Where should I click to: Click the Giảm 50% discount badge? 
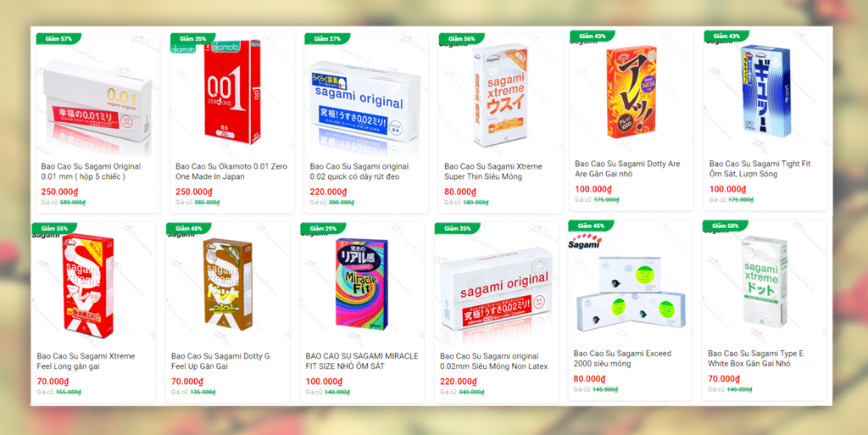726,226
